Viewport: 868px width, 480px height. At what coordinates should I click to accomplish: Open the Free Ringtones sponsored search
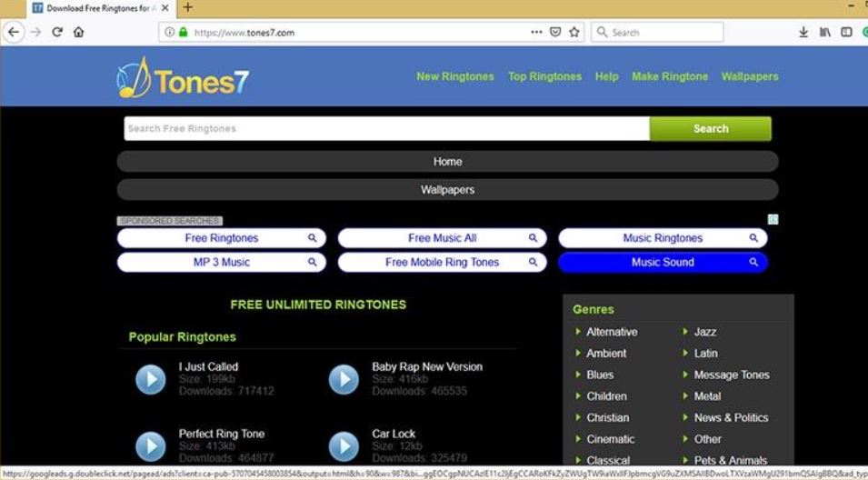[x=222, y=238]
